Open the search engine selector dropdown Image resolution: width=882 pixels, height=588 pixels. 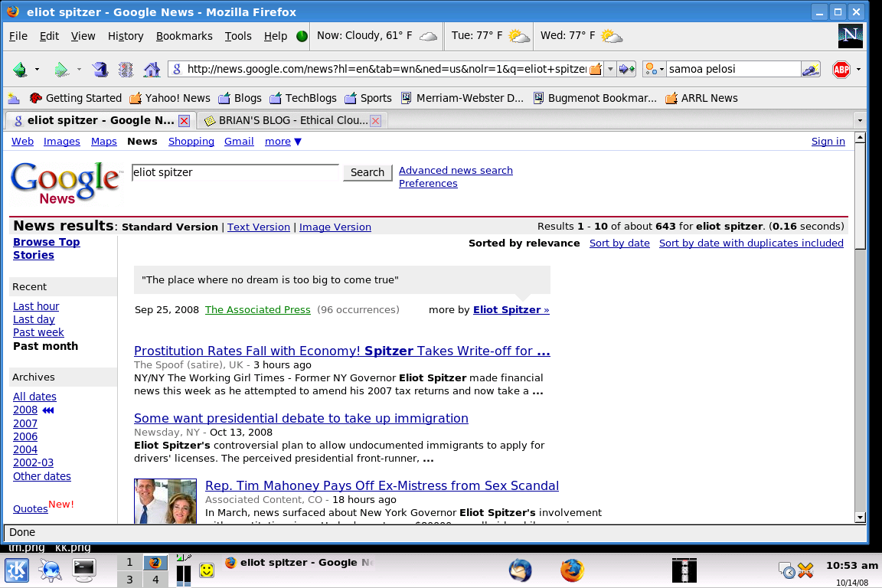(655, 69)
